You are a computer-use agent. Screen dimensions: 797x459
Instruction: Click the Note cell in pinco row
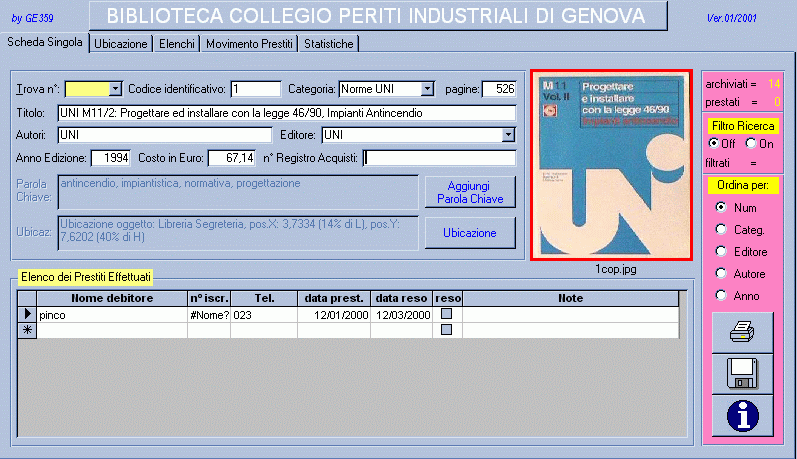(x=570, y=315)
